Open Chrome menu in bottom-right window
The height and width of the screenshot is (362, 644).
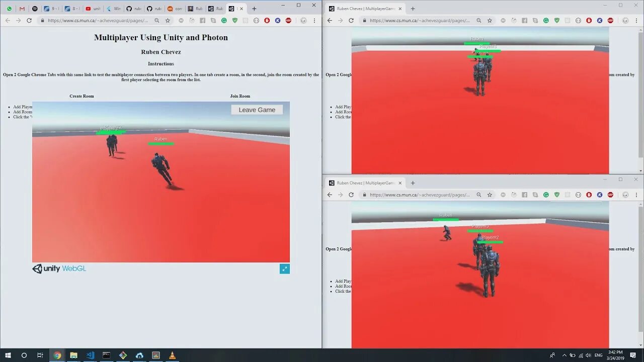(x=636, y=195)
